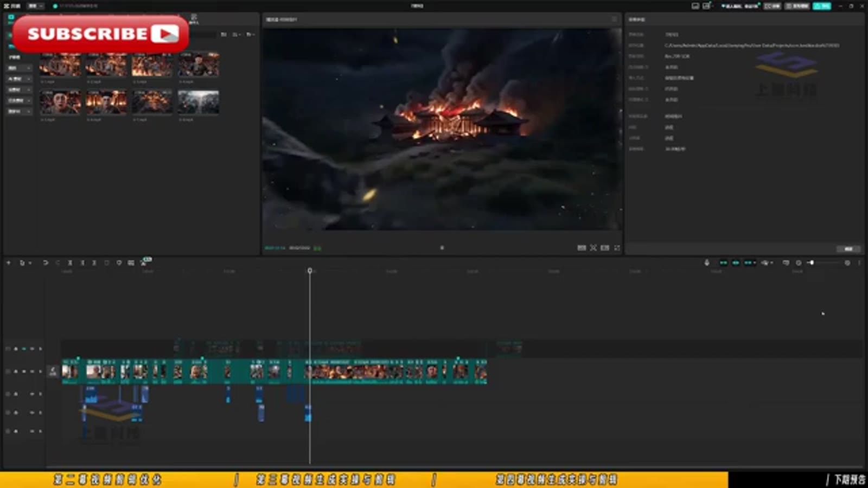
Task: Open the preview ratio button under the player
Action: pyautogui.click(x=605, y=248)
